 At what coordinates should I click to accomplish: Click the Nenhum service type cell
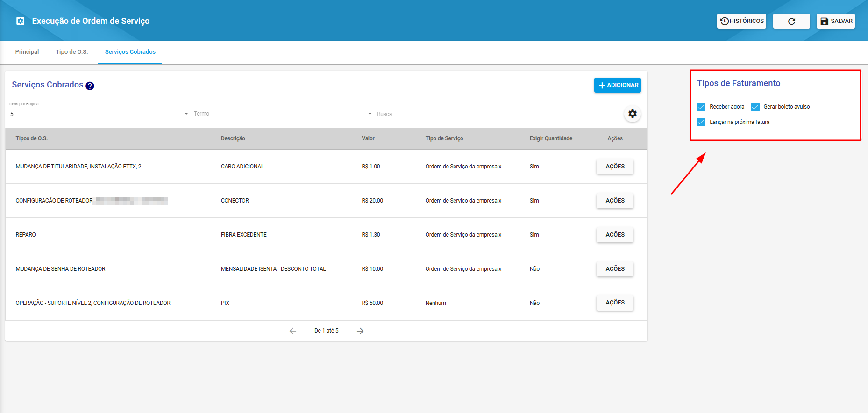click(436, 303)
